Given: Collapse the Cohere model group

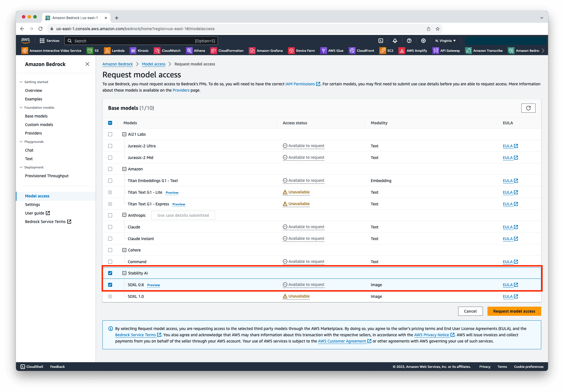Looking at the screenshot, I should (124, 250).
